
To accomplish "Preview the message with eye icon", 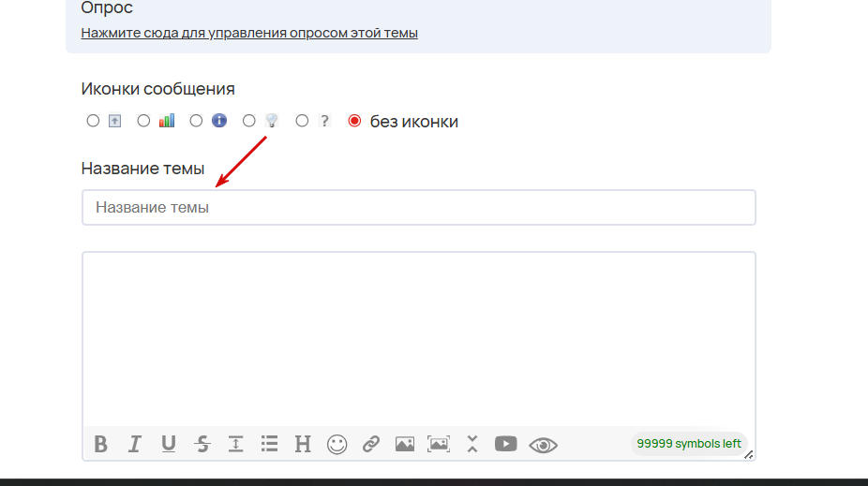I will click(x=543, y=445).
